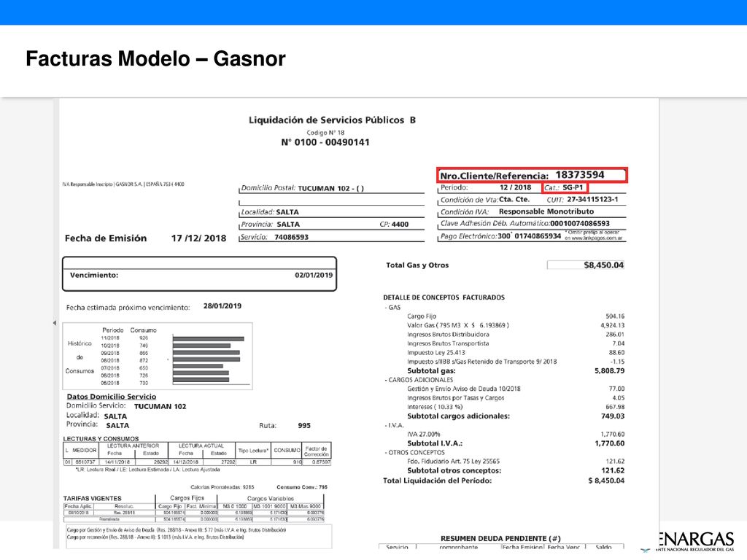The height and width of the screenshot is (560, 747).
Task: Click LECTURAS Y CONSUMOS heading
Action: (x=101, y=438)
